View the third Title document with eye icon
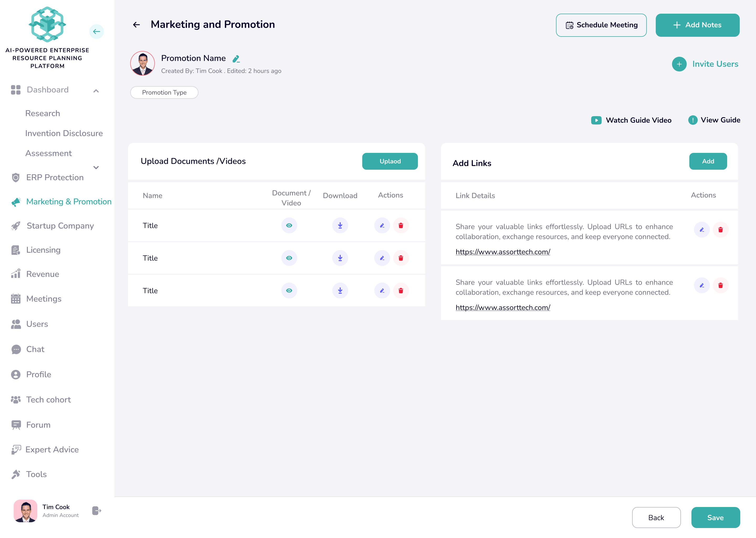Image resolution: width=756 pixels, height=538 pixels. (x=289, y=291)
